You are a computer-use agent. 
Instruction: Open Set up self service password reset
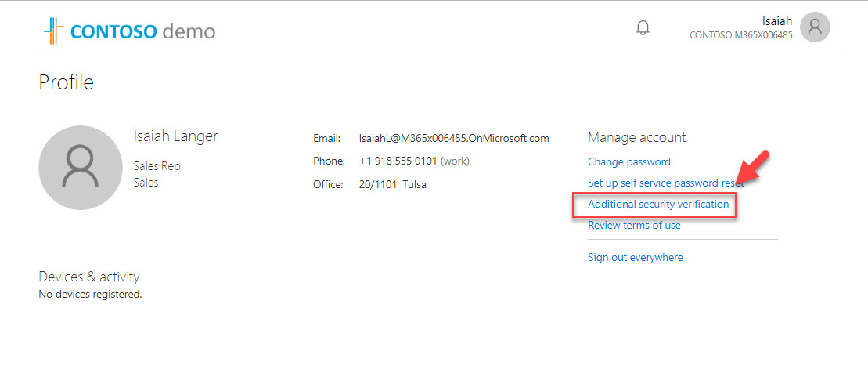click(x=665, y=183)
